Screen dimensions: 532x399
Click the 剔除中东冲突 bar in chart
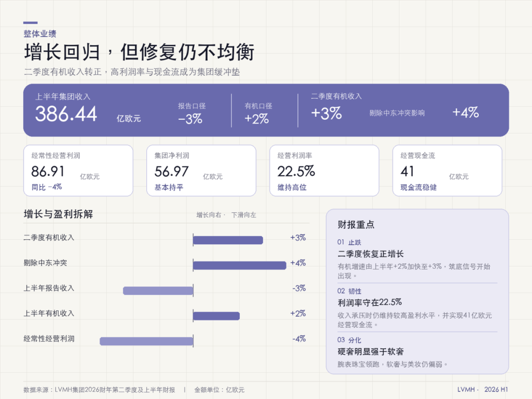point(239,266)
